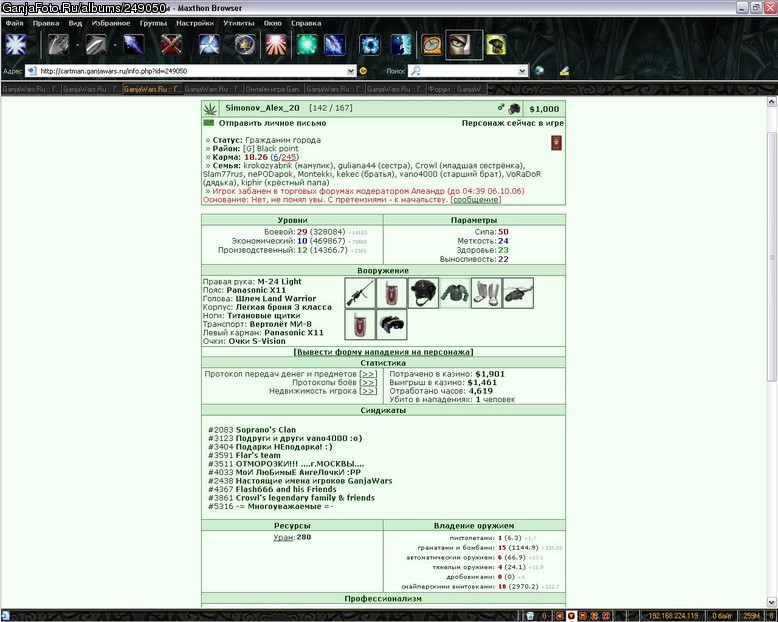Click the red-white radiating burst toolbar icon
The image size is (778, 622).
click(276, 45)
